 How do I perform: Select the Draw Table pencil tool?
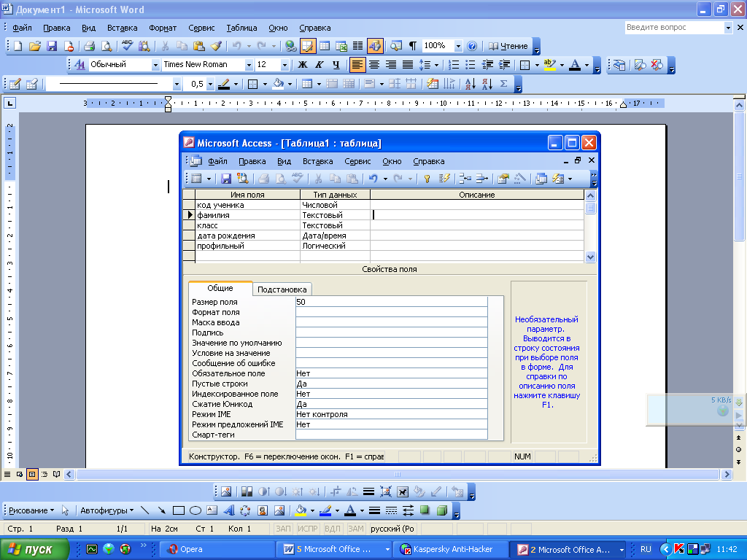(x=15, y=85)
